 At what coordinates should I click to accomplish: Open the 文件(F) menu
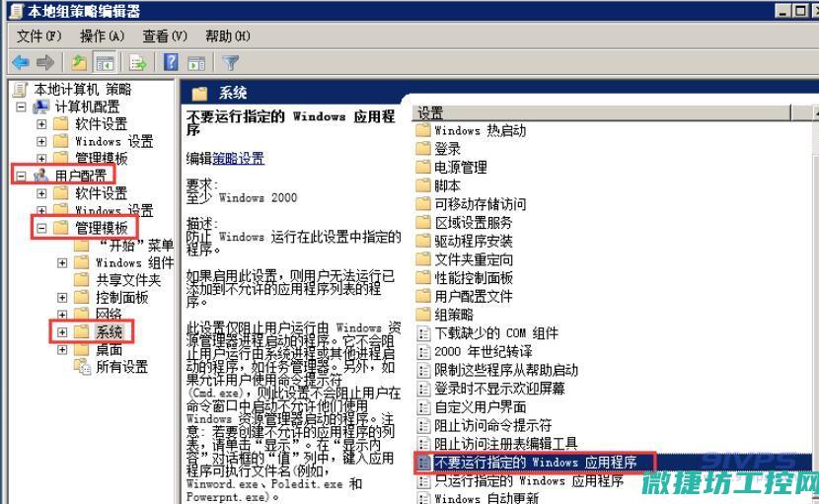[x=39, y=36]
